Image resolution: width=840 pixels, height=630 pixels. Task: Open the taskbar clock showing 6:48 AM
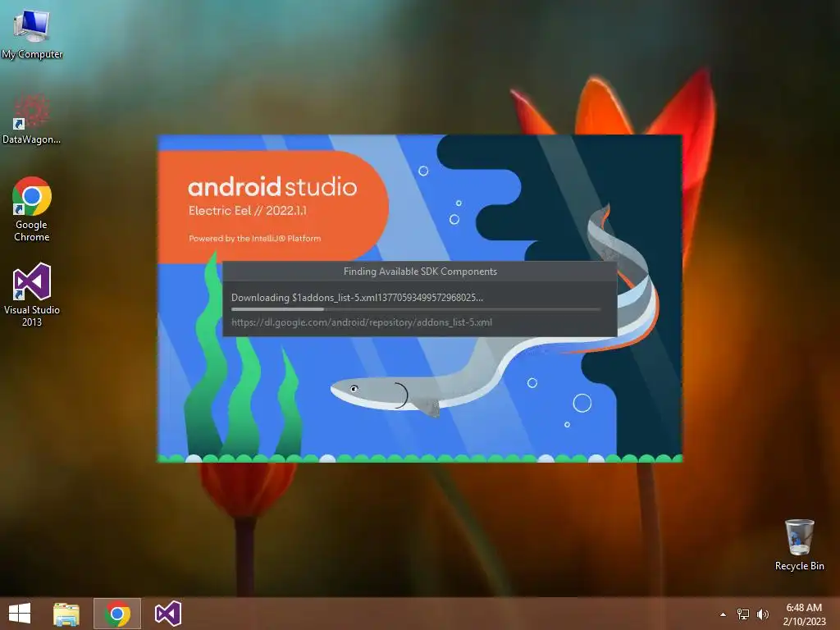click(804, 614)
